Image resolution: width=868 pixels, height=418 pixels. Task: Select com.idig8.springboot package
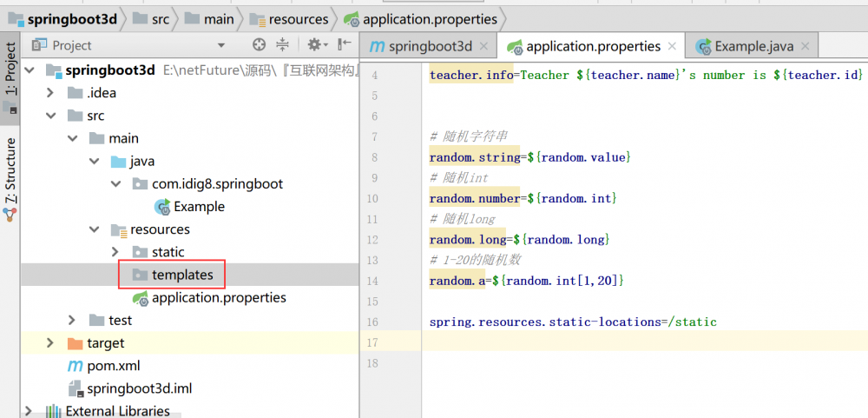[218, 183]
